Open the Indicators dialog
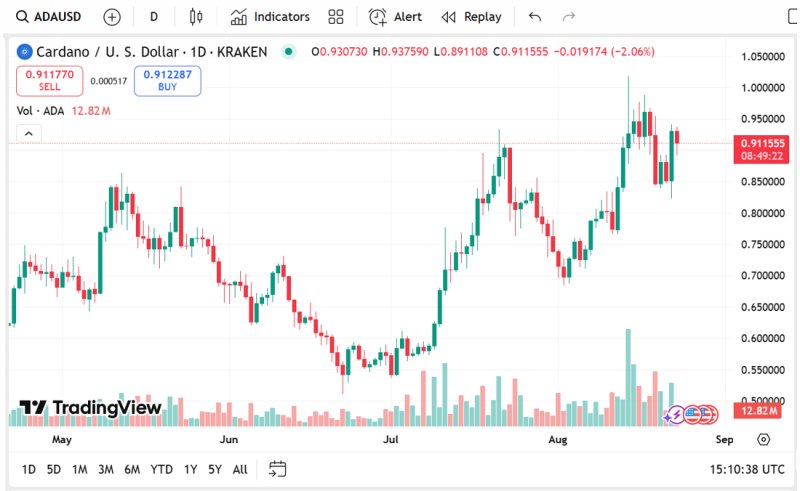The image size is (800, 491). (x=270, y=17)
